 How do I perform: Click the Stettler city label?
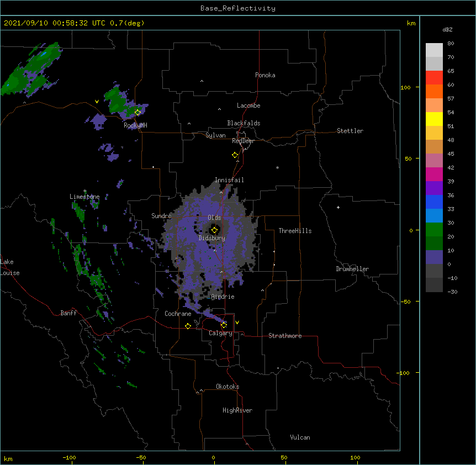point(350,131)
